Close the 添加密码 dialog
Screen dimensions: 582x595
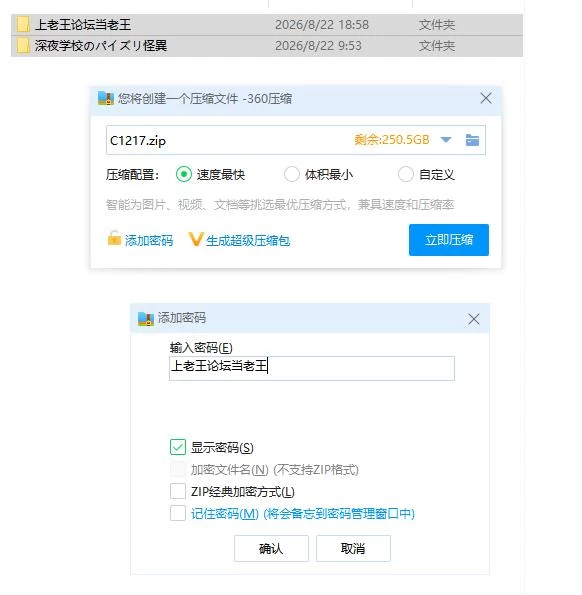(473, 319)
